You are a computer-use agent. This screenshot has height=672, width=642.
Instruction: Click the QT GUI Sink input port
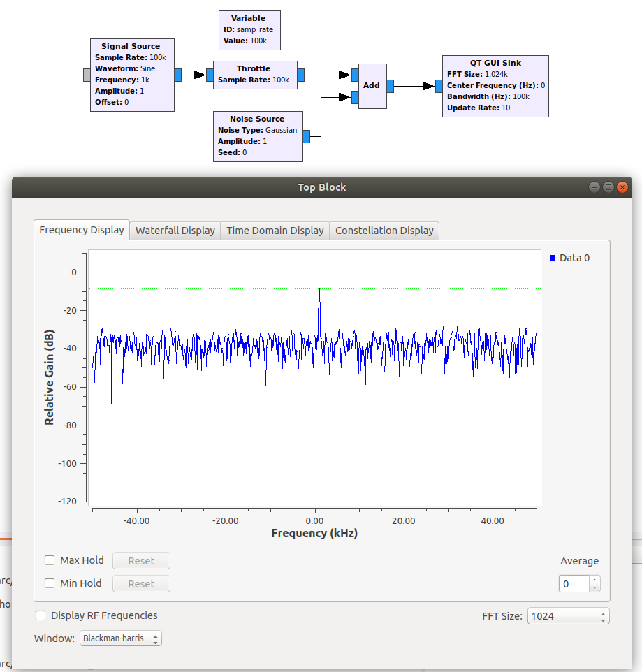(x=439, y=86)
